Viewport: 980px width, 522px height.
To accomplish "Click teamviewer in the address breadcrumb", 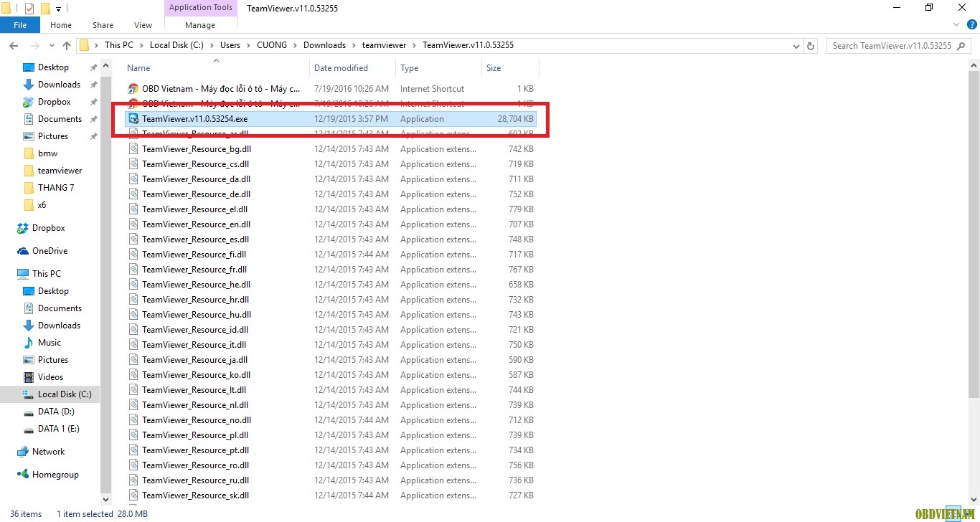I will (384, 45).
